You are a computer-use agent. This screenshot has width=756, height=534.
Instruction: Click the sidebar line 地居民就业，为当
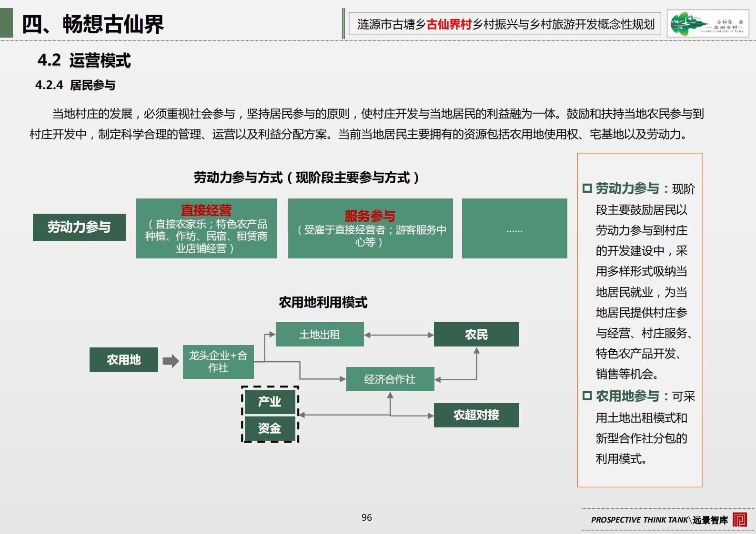coord(642,292)
